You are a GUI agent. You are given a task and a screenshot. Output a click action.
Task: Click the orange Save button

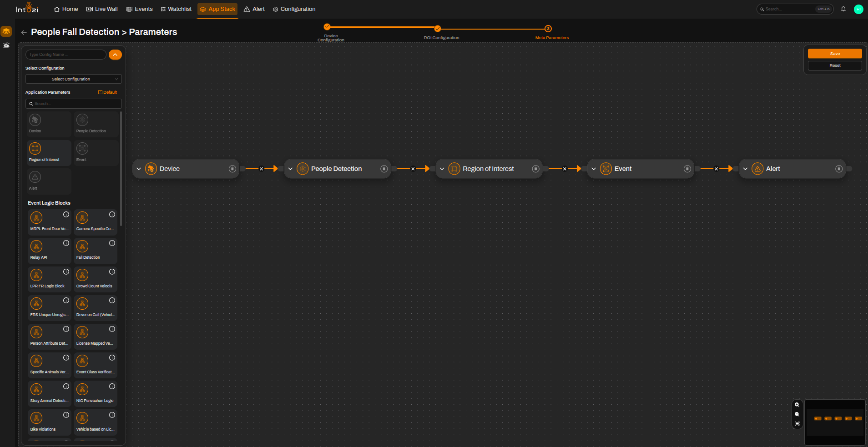pyautogui.click(x=835, y=54)
